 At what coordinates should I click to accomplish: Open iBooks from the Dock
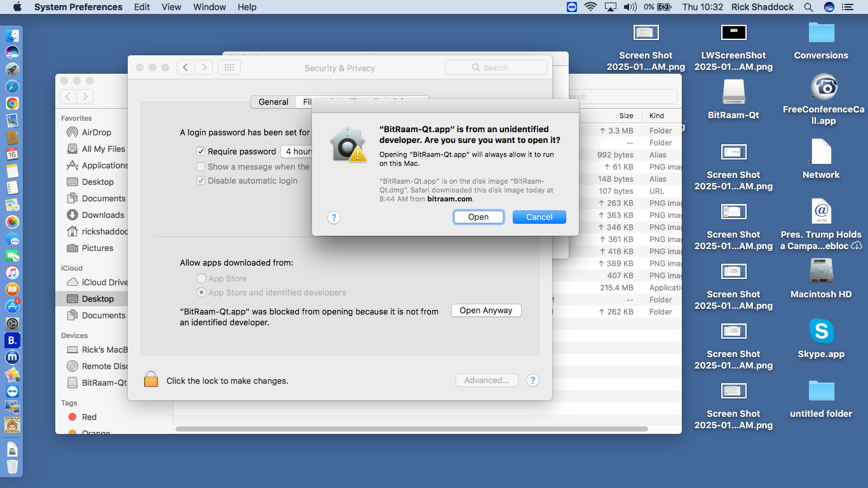pyautogui.click(x=12, y=290)
